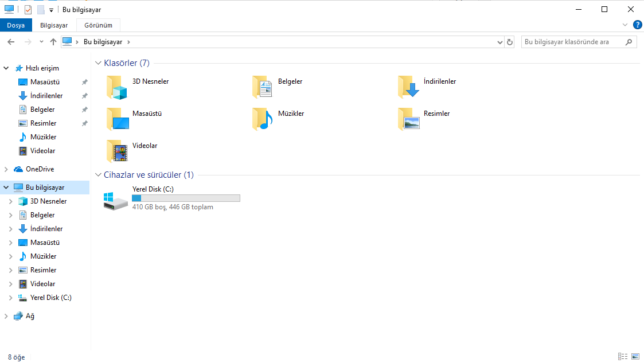Select Müzikler under Hızlı erişim
The width and height of the screenshot is (644, 363).
click(x=43, y=136)
